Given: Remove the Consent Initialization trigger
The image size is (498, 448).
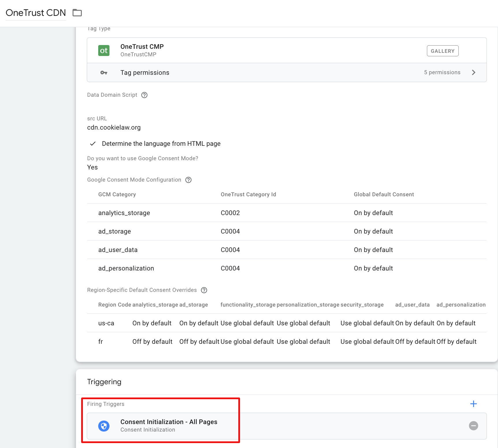Looking at the screenshot, I should pyautogui.click(x=473, y=426).
